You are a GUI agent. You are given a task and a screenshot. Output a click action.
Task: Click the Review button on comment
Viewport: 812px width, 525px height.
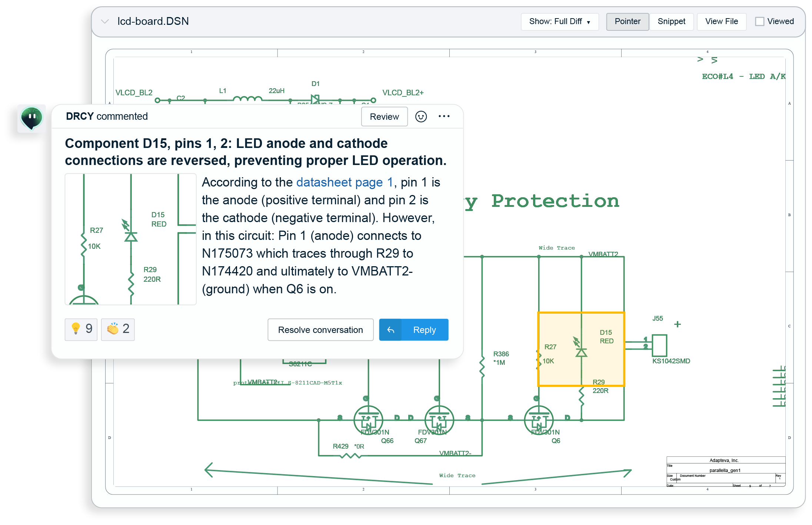point(384,116)
